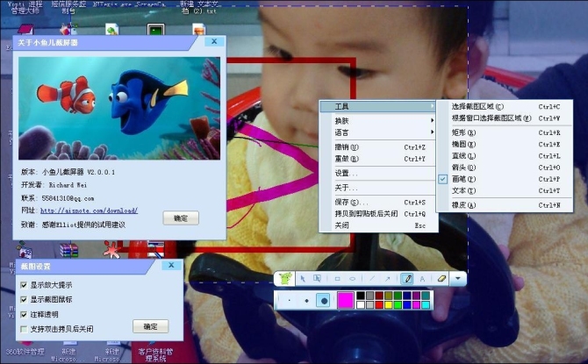
Task: Open 设置... from the context menu
Action: coord(378,173)
